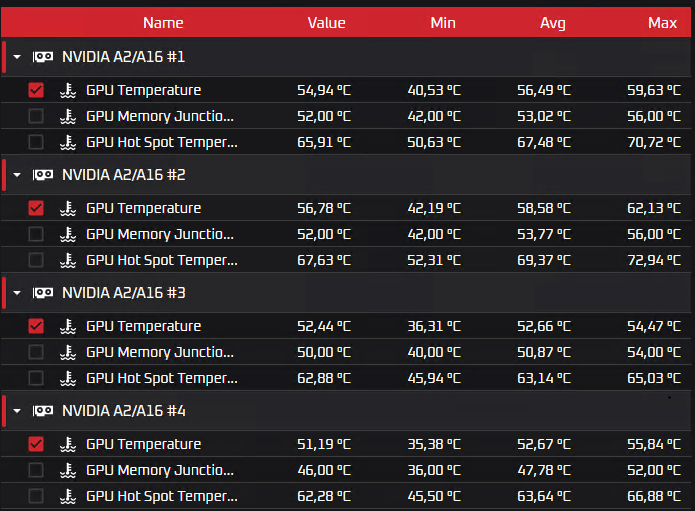Click the Avg column header
Screen dimensions: 695x511
(x=553, y=23)
